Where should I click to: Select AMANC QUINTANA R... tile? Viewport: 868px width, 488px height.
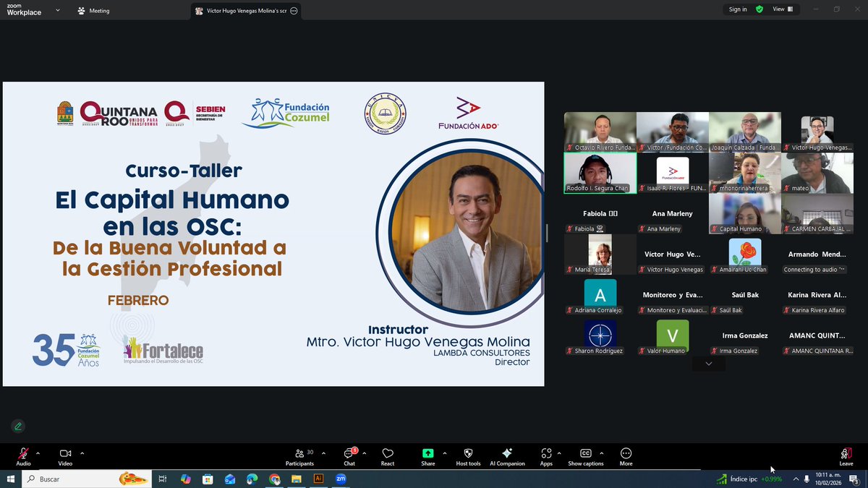[x=817, y=336]
